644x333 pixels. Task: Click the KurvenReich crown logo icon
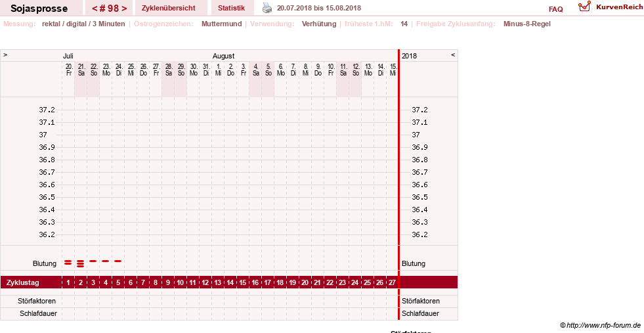[x=584, y=7]
